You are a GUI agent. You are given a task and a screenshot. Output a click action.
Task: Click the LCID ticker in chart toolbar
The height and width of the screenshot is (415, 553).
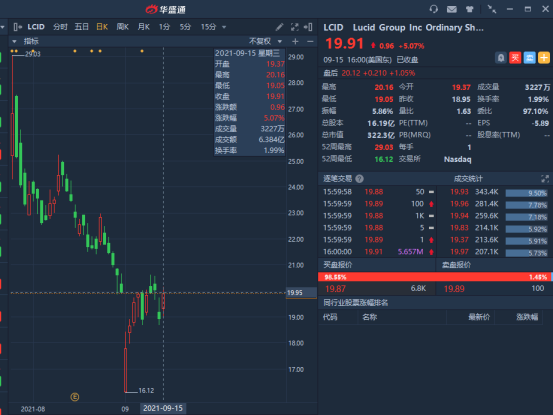coord(36,27)
